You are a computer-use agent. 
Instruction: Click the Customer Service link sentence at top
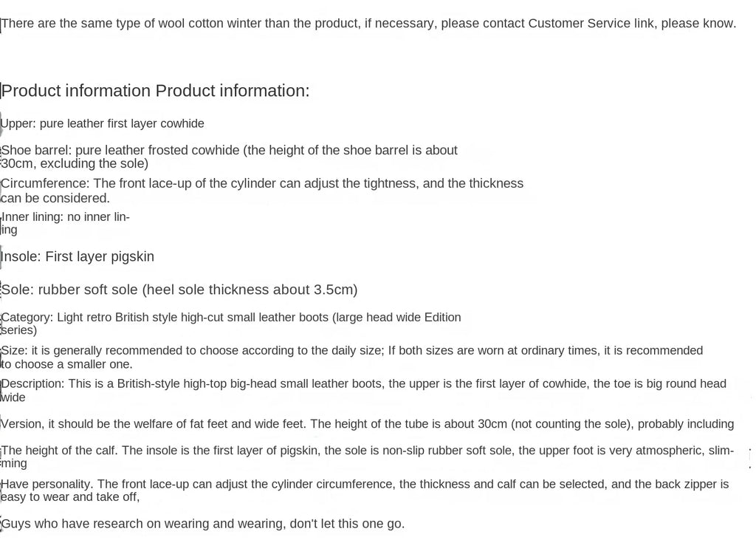click(x=368, y=24)
